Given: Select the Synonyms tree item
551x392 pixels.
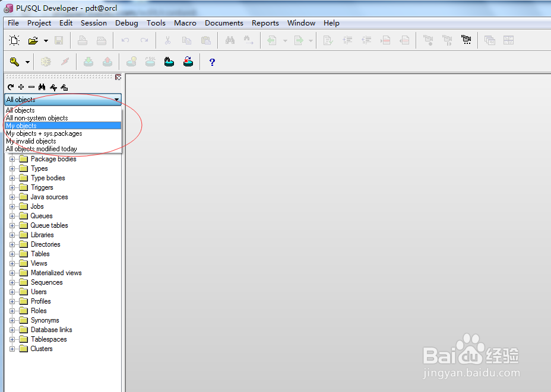Looking at the screenshot, I should point(45,320).
